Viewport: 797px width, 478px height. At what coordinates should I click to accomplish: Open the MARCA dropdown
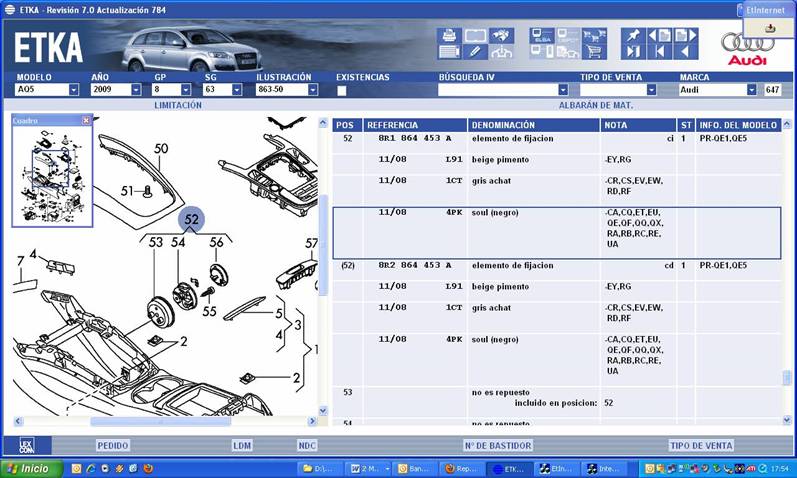pos(752,89)
